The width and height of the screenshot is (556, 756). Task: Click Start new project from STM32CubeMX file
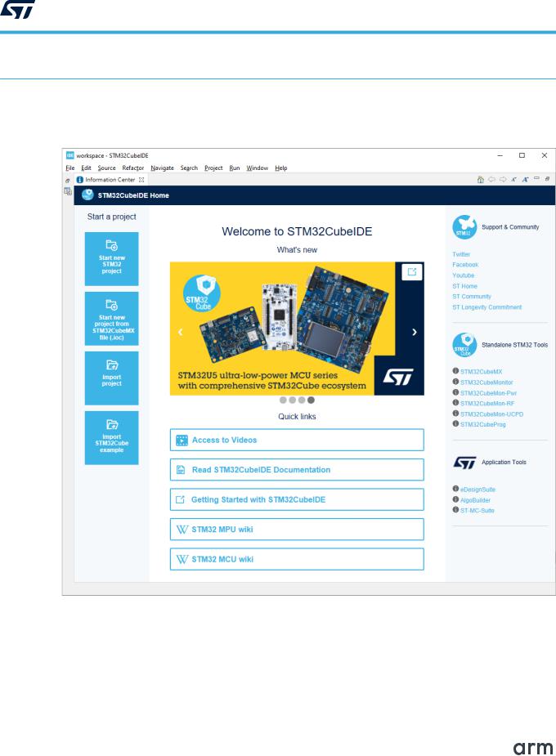click(111, 319)
